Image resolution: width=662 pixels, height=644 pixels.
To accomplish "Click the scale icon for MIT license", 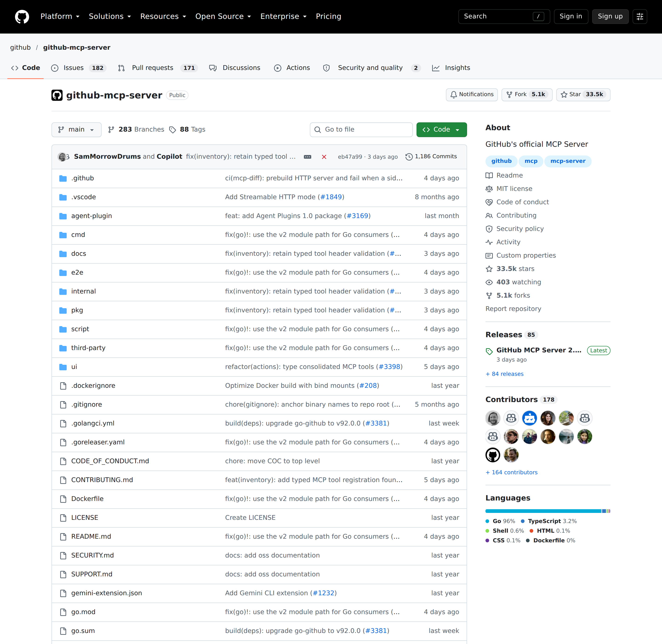I will tap(489, 189).
